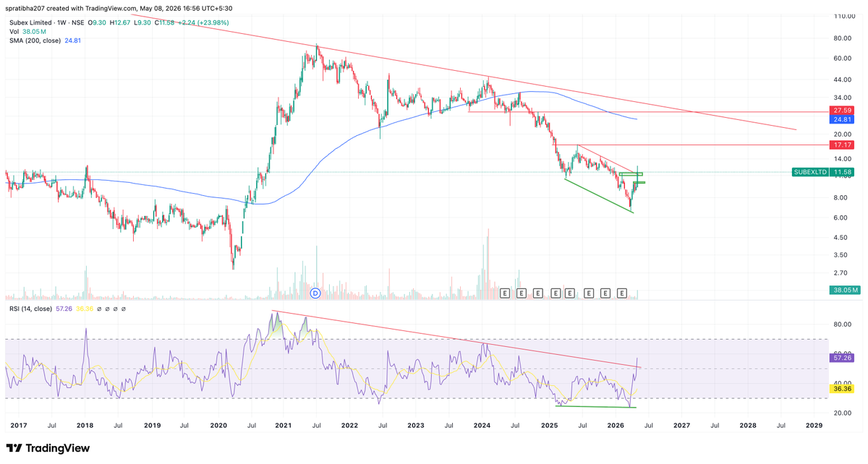Click the 14.00 price axis label
Viewport: 868px width, 464px height.
point(843,158)
